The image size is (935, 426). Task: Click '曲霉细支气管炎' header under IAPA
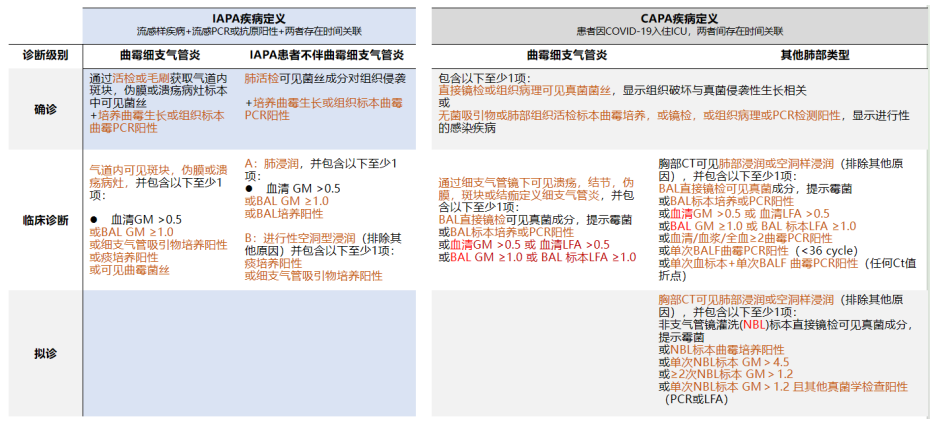point(160,56)
